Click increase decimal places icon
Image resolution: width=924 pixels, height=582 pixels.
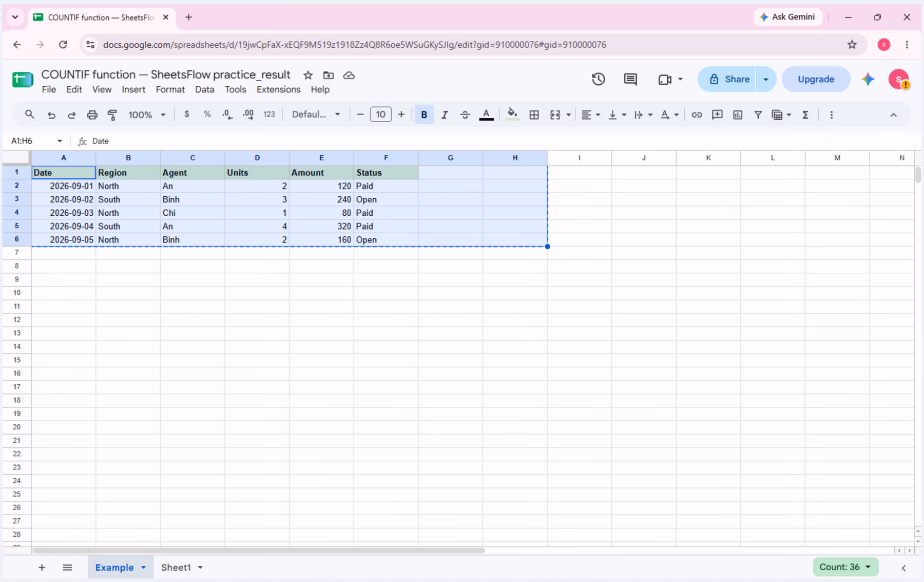click(x=248, y=115)
